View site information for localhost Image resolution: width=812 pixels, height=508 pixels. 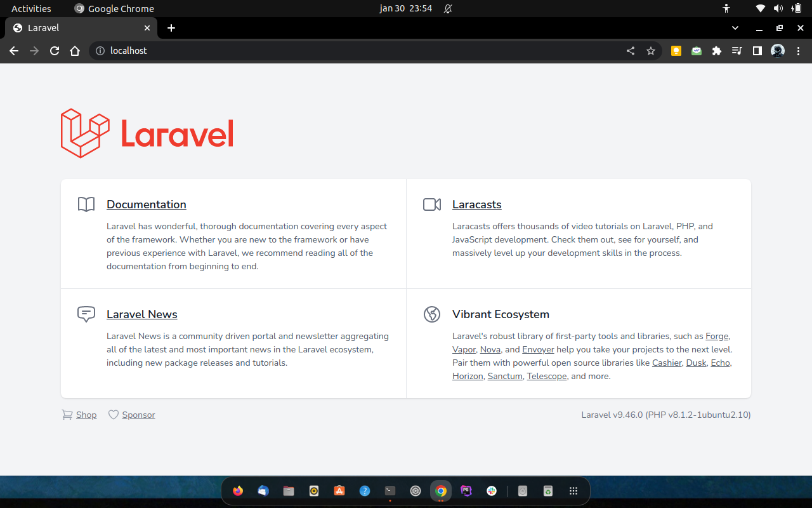pos(99,51)
